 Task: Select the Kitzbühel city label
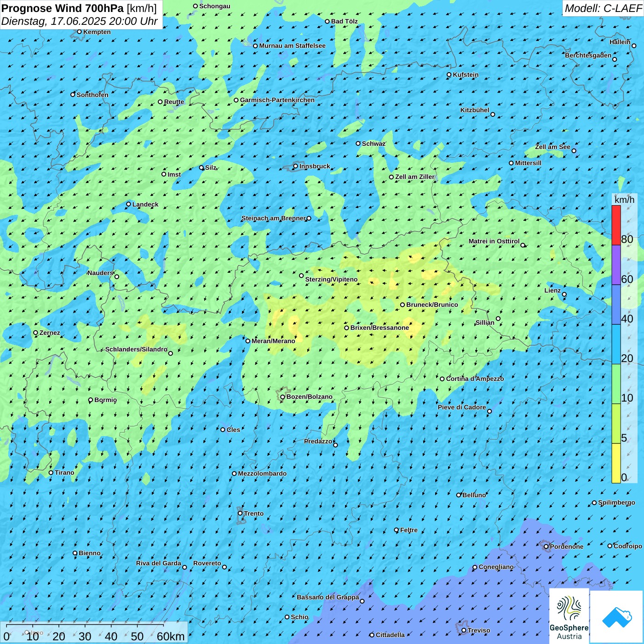point(475,110)
